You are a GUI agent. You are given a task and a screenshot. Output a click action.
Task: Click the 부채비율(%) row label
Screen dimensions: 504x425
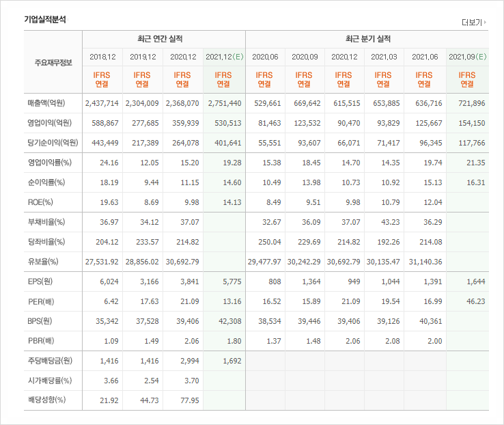(46, 222)
